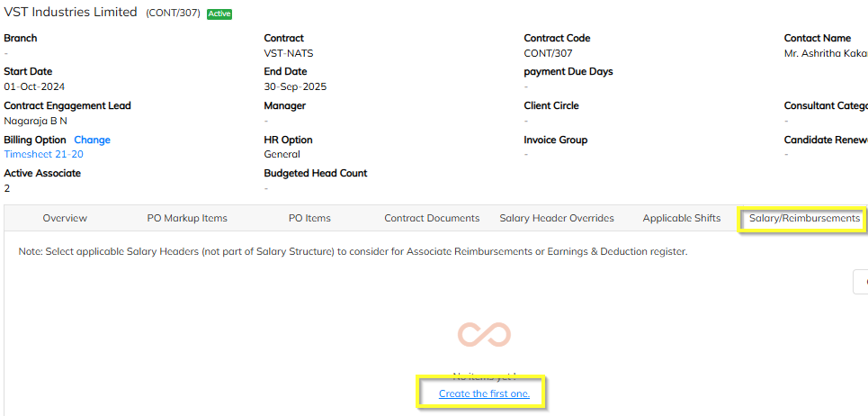Click the CONT/307 code beside the title

point(173,14)
